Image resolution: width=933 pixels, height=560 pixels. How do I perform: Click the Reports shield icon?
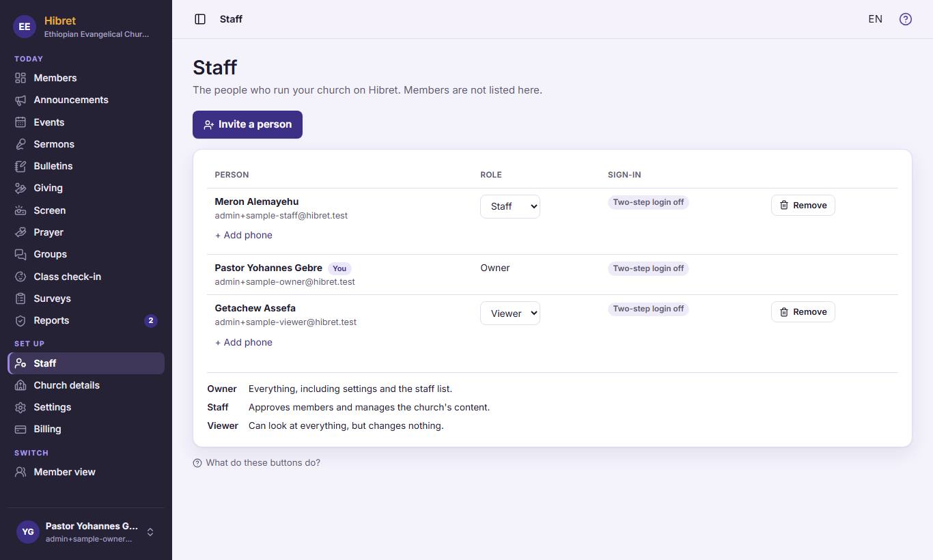[20, 320]
